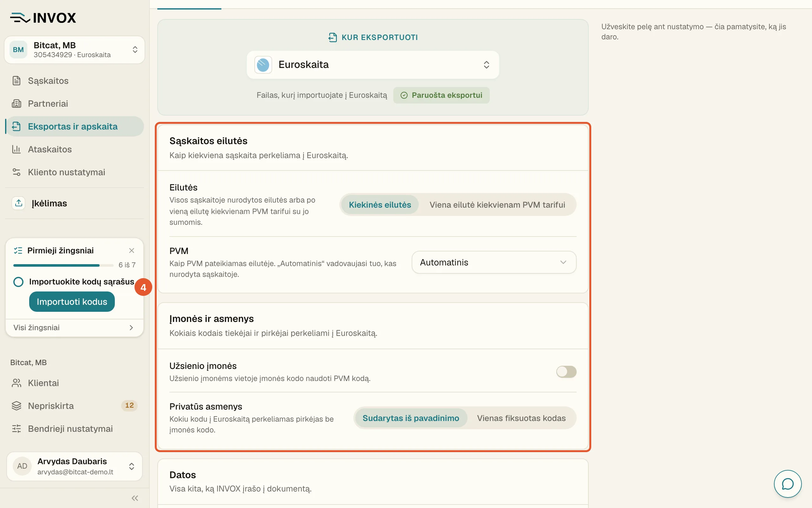Screen dimensions: 812x508
Task: Click the Kliento nustatymai sliders icon
Action: 16,172
